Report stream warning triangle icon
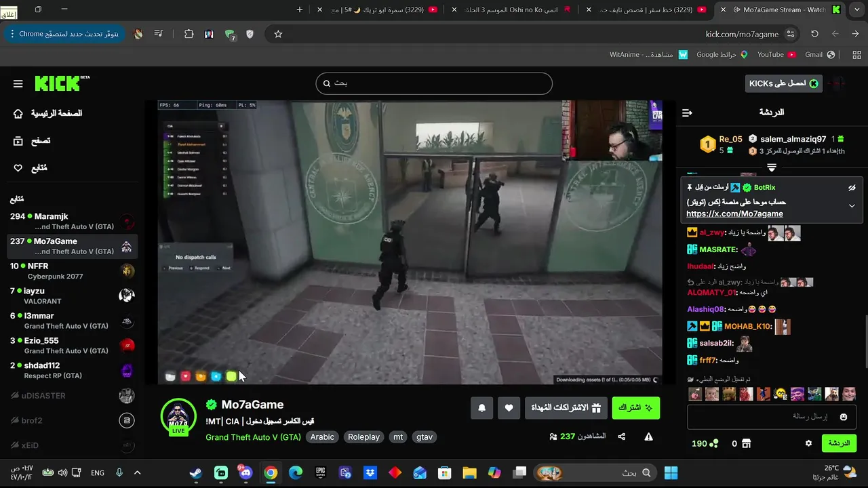The height and width of the screenshot is (488, 868). click(x=648, y=436)
